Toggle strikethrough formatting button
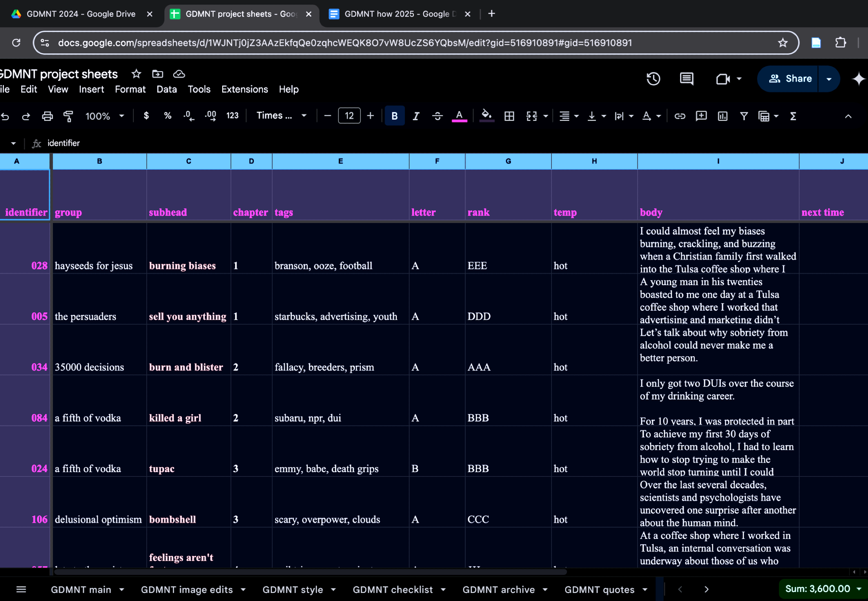 437,116
